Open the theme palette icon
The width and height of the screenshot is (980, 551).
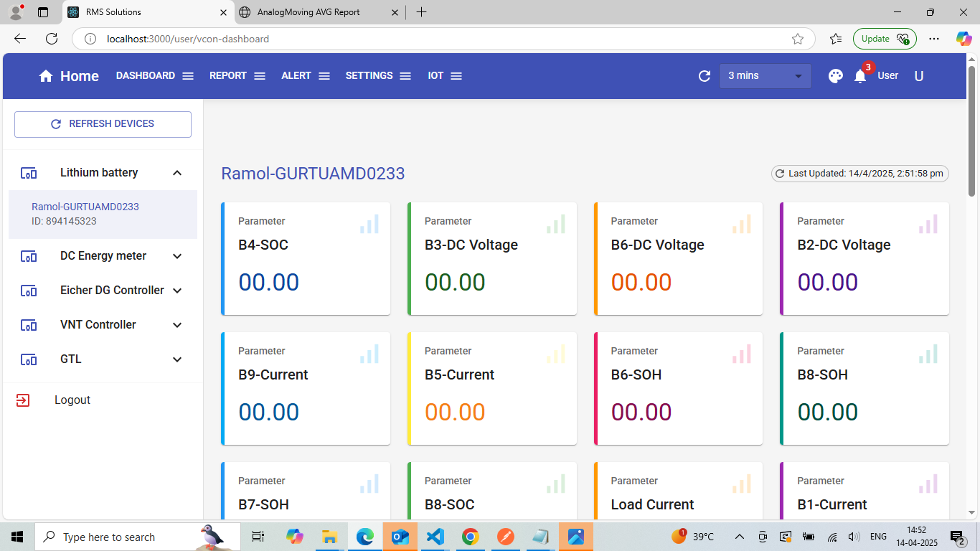coord(835,76)
